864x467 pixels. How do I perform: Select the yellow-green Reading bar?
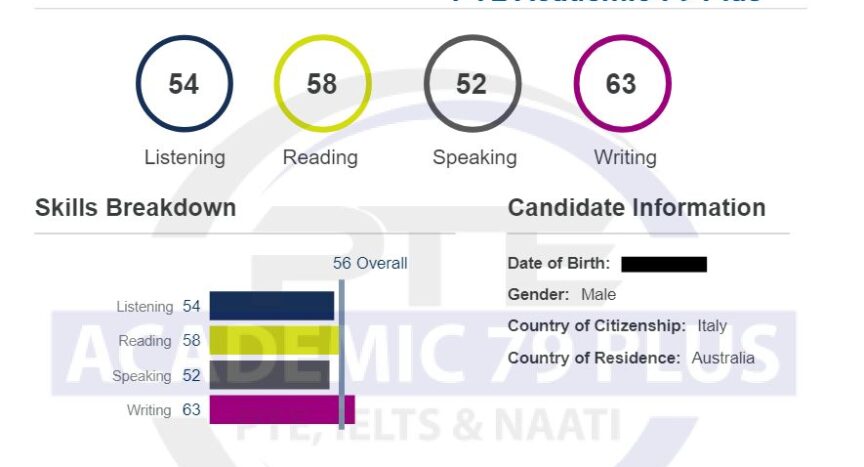275,340
